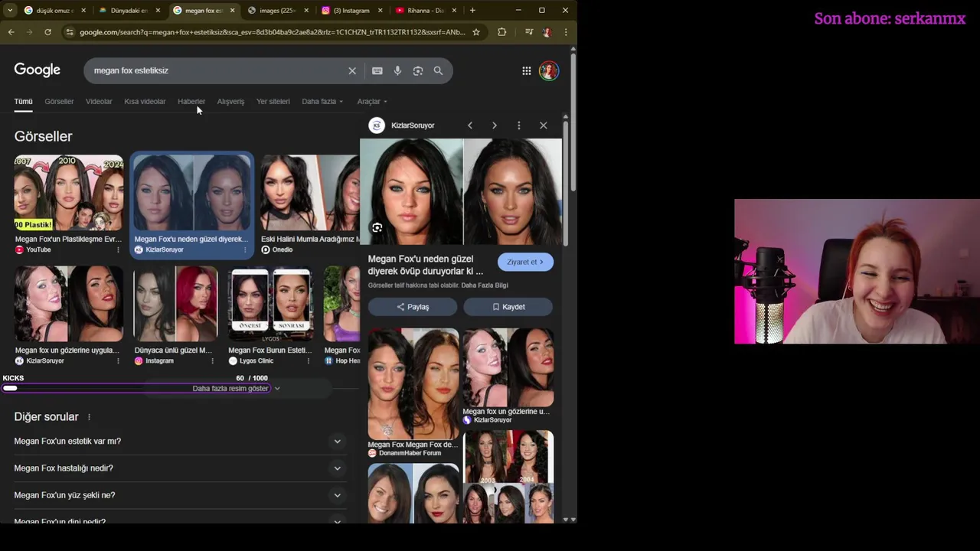Open Google account avatar
This screenshot has width=980, height=551.
[549, 70]
